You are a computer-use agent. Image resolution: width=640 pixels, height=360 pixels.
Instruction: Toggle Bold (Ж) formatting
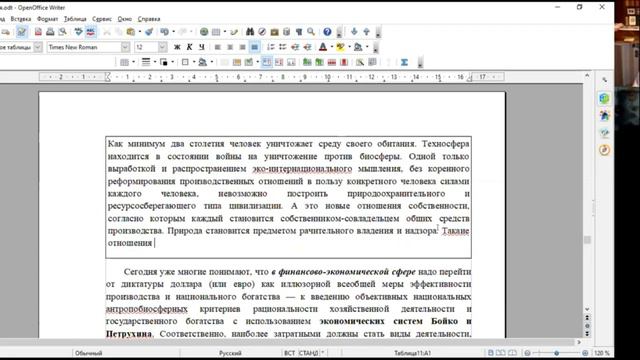click(x=177, y=47)
